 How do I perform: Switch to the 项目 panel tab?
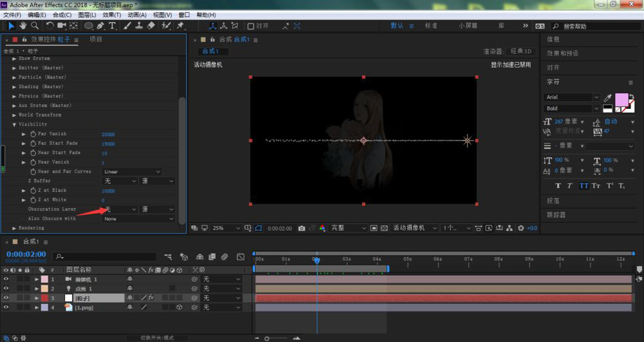tap(96, 39)
